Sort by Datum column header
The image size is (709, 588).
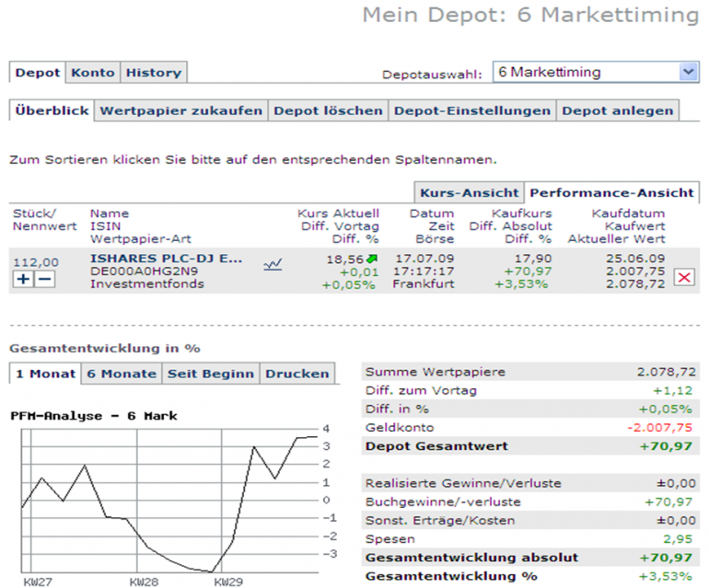[x=432, y=213]
